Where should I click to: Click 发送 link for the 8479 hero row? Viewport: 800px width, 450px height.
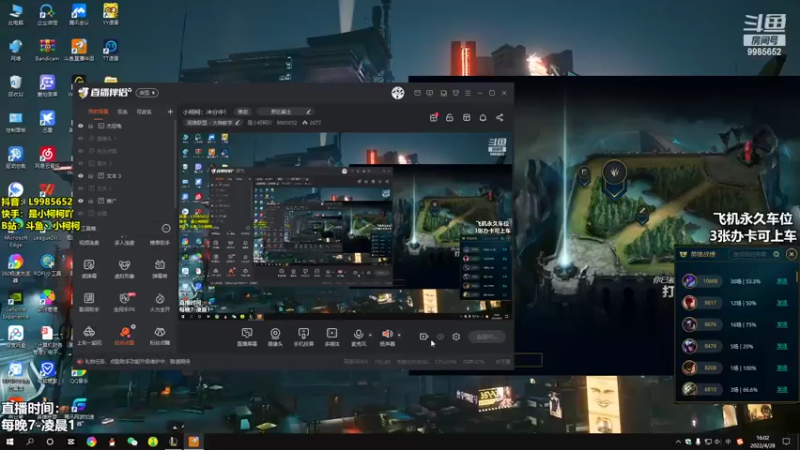click(x=782, y=346)
